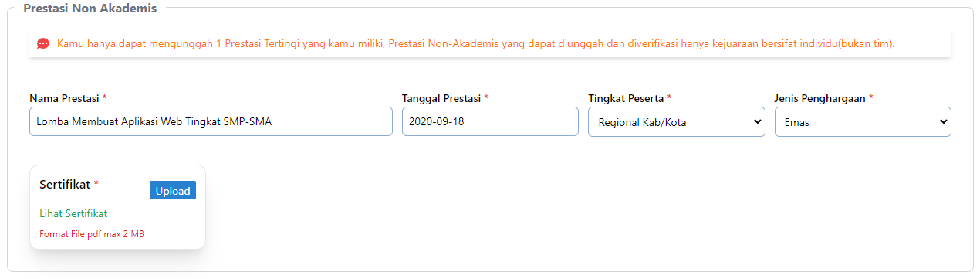980x279 pixels.
Task: Click the orange chat bubble icon in alert
Action: pyautogui.click(x=43, y=43)
